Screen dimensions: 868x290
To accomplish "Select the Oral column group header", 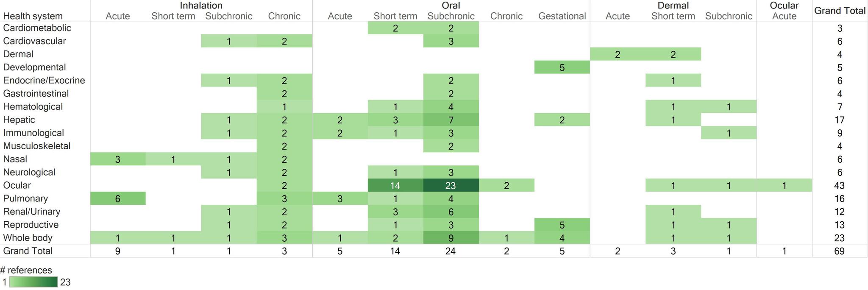I will coord(451,6).
